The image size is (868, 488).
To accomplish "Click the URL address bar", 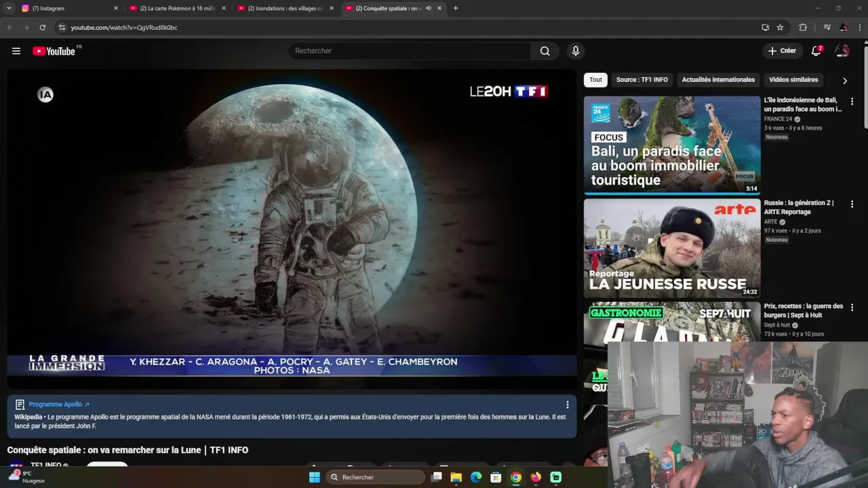I will point(407,27).
